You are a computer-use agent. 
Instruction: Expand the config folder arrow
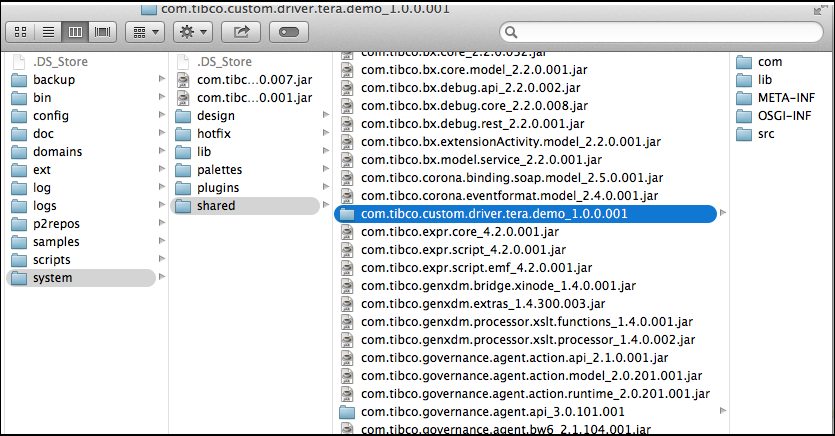(x=161, y=115)
